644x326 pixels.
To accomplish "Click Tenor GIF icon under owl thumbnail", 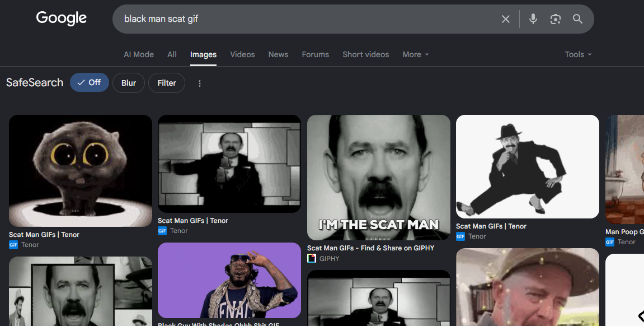I will [13, 245].
